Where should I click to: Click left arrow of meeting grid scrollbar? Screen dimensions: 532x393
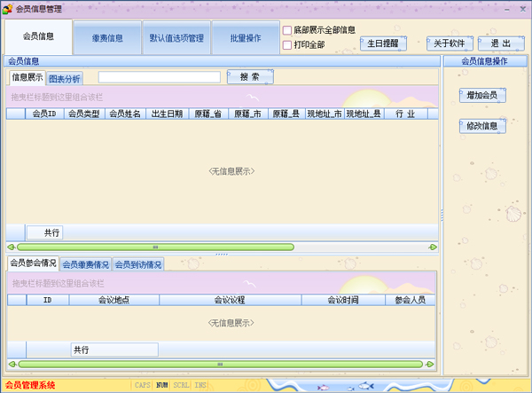pyautogui.click(x=12, y=364)
